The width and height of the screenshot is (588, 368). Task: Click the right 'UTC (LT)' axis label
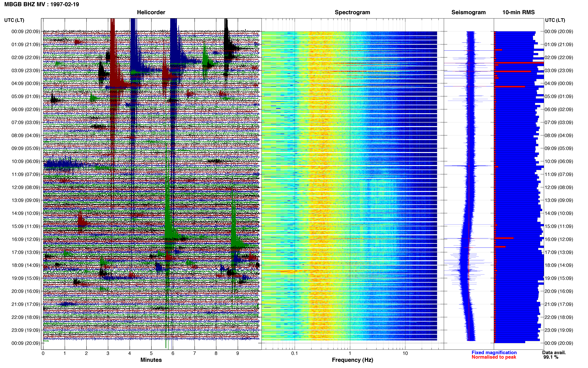pyautogui.click(x=555, y=20)
